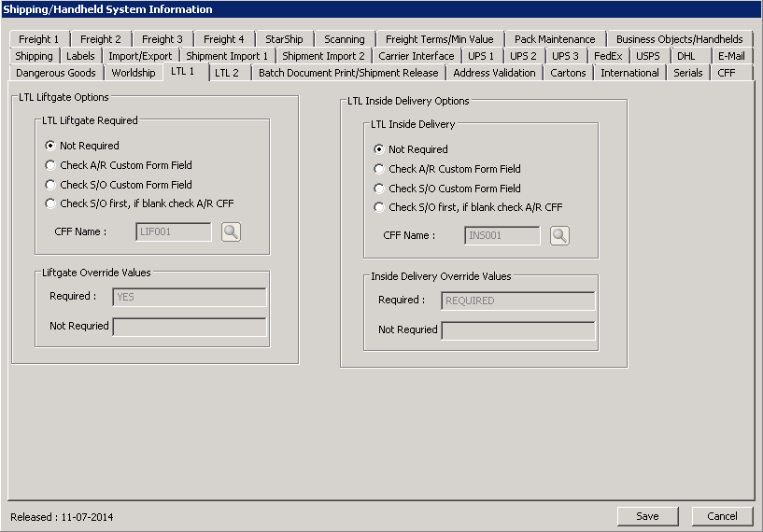Switch to the Address Validation tab
763x532 pixels.
click(494, 73)
